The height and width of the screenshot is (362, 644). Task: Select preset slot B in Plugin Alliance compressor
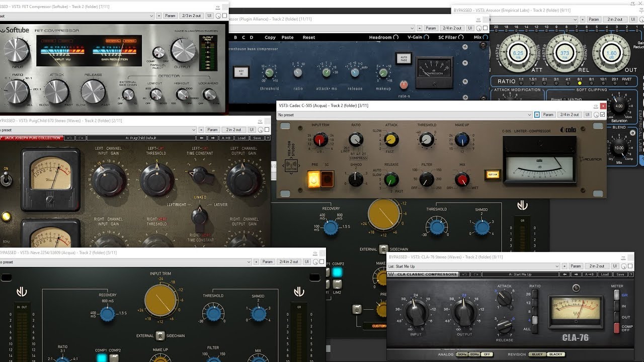[x=235, y=37]
